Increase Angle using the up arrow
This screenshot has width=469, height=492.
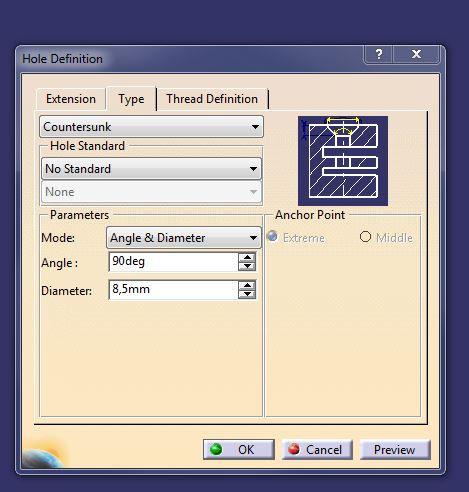click(247, 257)
